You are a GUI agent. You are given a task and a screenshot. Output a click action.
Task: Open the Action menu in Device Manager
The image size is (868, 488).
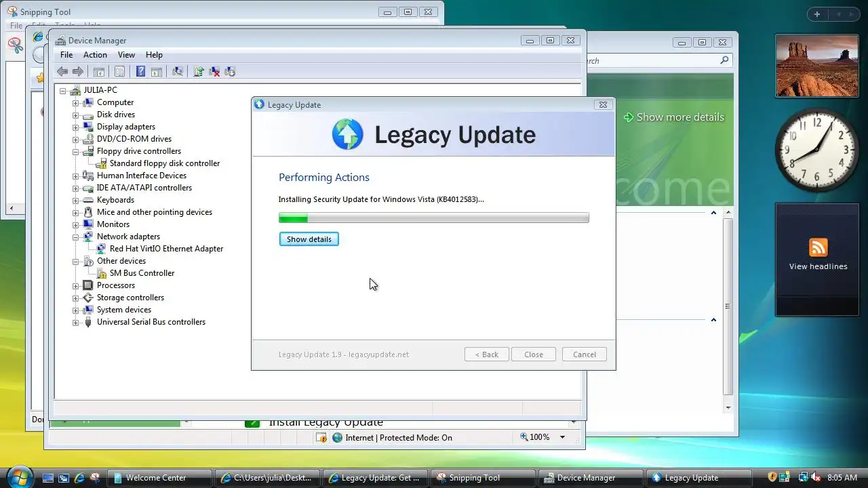pos(95,55)
